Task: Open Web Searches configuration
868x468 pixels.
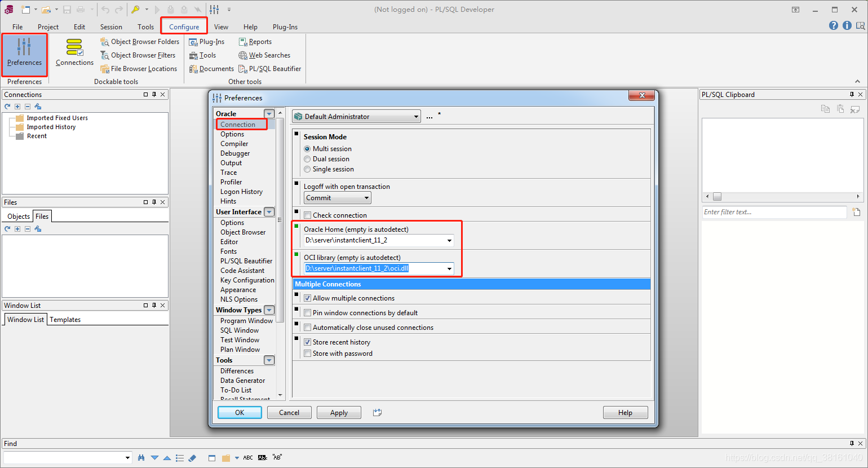Action: 264,55
